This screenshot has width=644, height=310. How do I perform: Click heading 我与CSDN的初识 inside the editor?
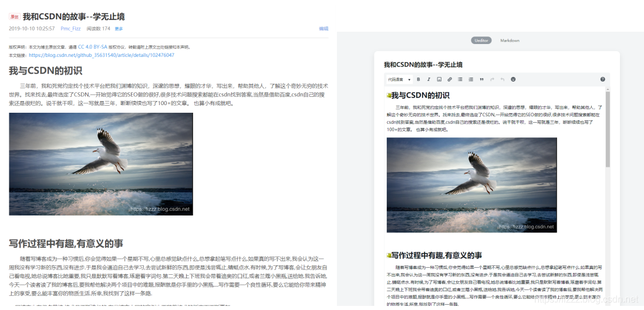(x=420, y=96)
